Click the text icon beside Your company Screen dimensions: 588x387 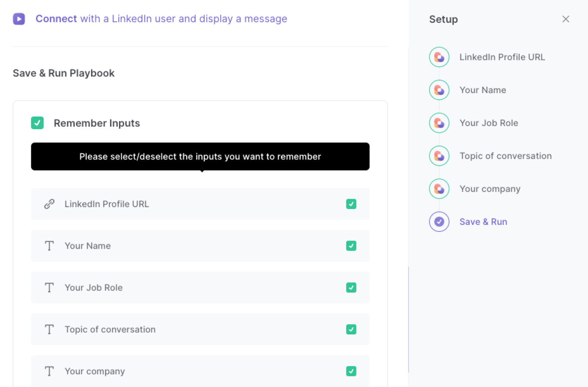point(49,371)
